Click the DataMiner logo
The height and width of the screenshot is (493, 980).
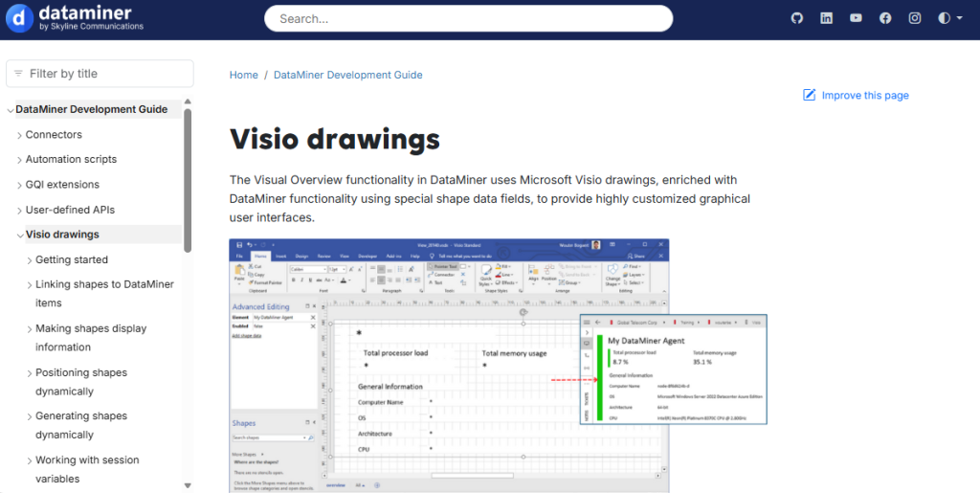point(77,18)
